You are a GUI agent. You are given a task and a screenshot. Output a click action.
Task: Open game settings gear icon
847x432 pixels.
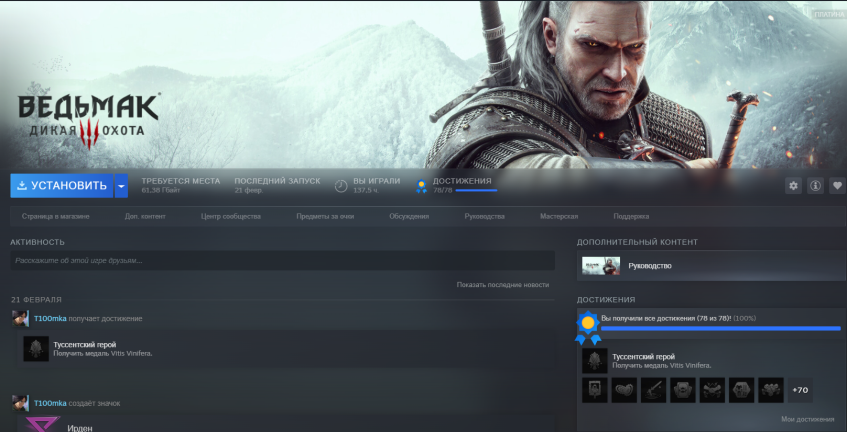coord(794,186)
